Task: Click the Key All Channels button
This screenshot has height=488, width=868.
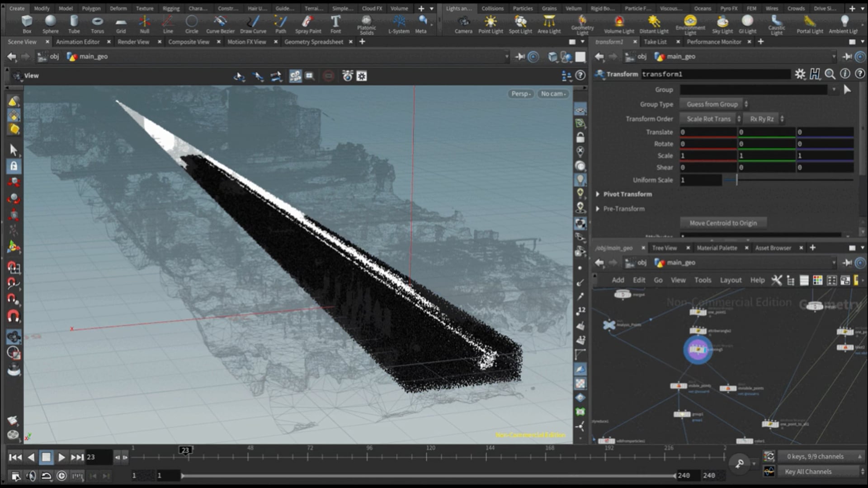Action: point(808,472)
